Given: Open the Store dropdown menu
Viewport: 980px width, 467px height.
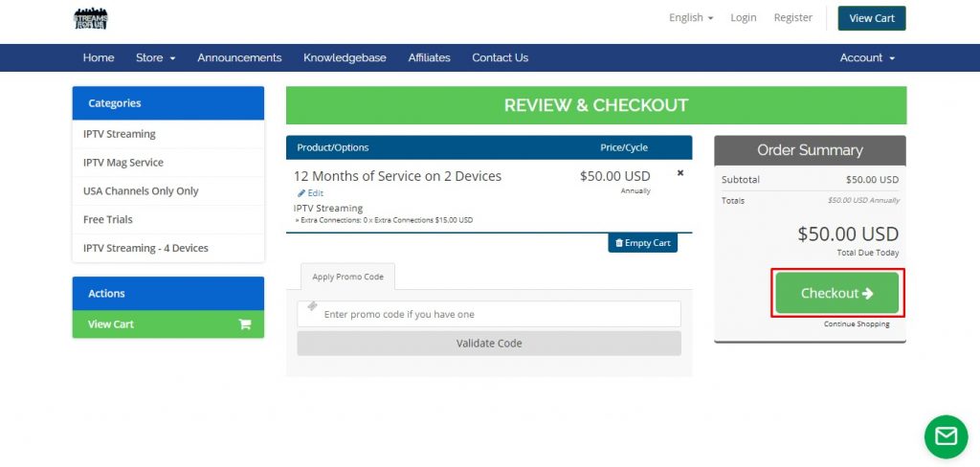Looking at the screenshot, I should pyautogui.click(x=155, y=57).
